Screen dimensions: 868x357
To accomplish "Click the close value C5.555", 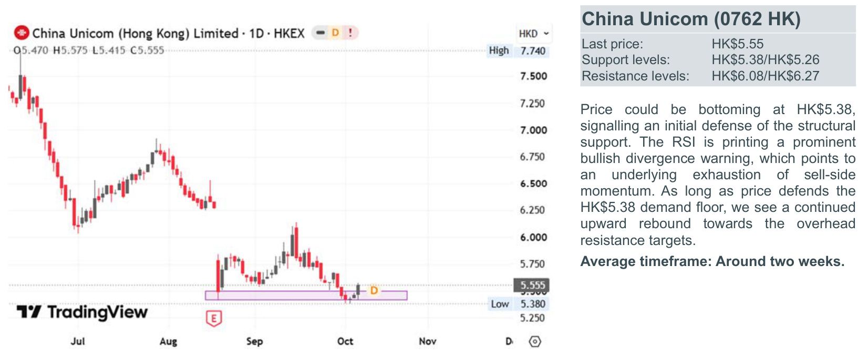I will (147, 50).
